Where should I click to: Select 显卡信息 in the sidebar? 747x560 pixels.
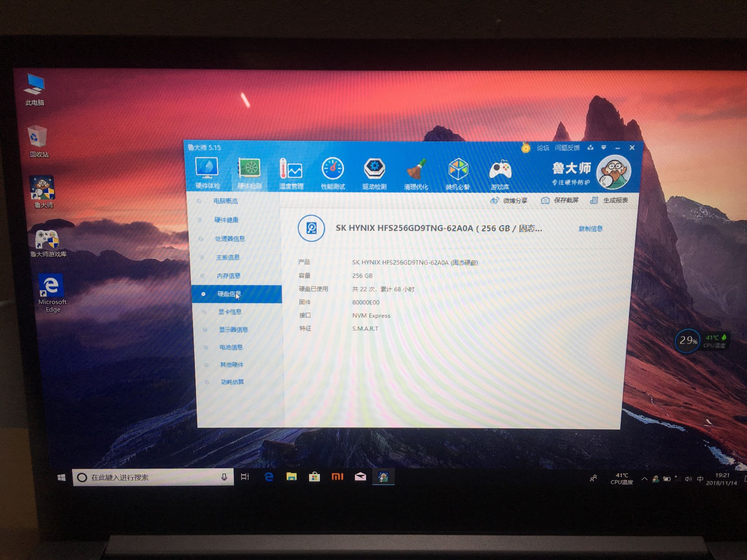click(230, 312)
